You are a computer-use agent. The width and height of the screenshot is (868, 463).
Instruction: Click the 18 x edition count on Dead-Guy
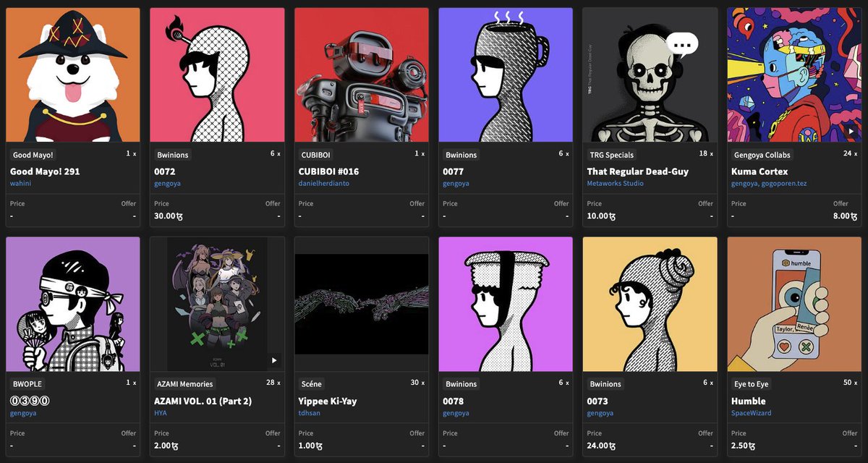[x=706, y=154]
